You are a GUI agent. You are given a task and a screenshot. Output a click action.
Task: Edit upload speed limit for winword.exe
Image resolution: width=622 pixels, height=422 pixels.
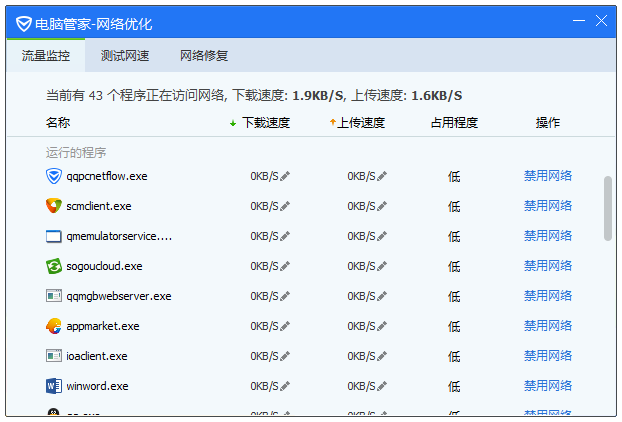click(x=382, y=386)
